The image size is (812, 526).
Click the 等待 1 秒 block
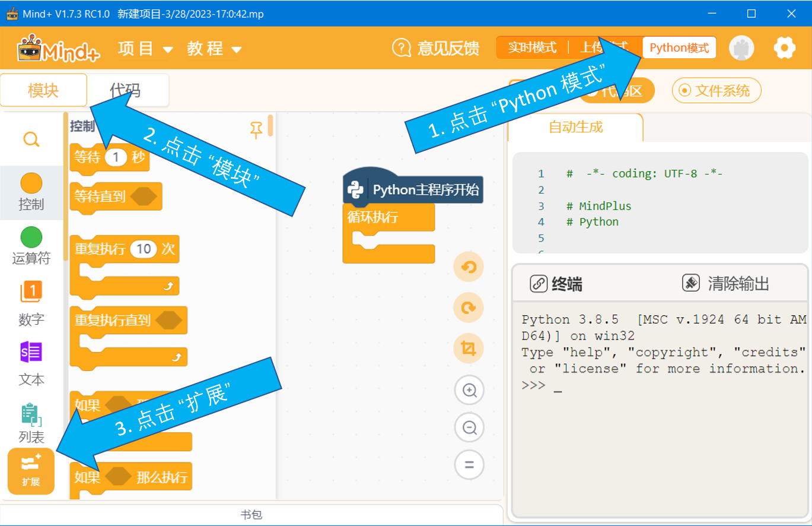click(x=109, y=159)
